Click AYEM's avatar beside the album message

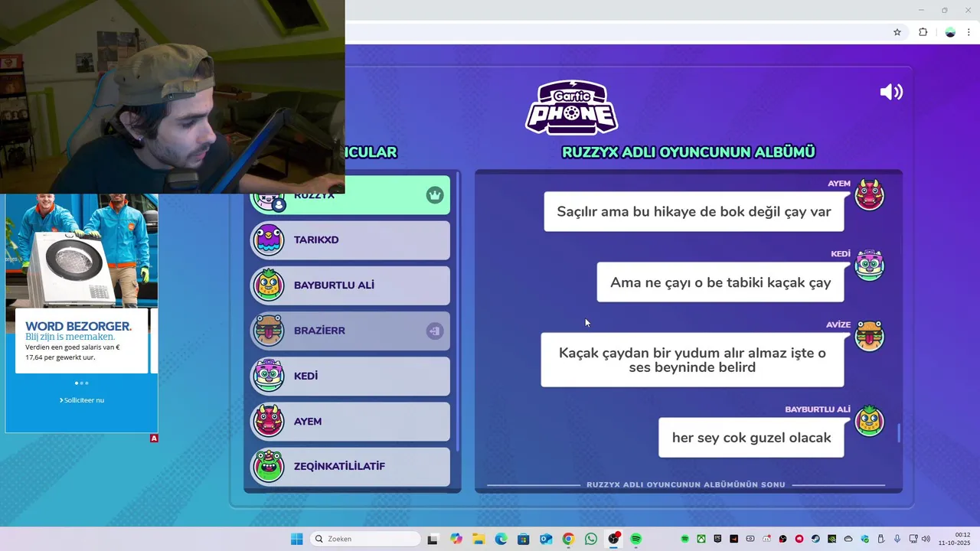[870, 194]
